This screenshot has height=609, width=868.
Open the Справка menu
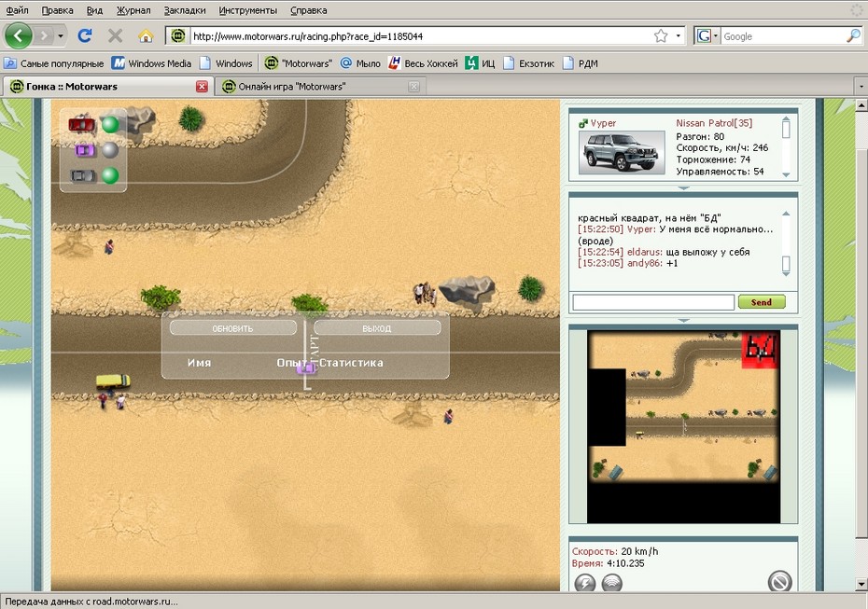[x=308, y=10]
